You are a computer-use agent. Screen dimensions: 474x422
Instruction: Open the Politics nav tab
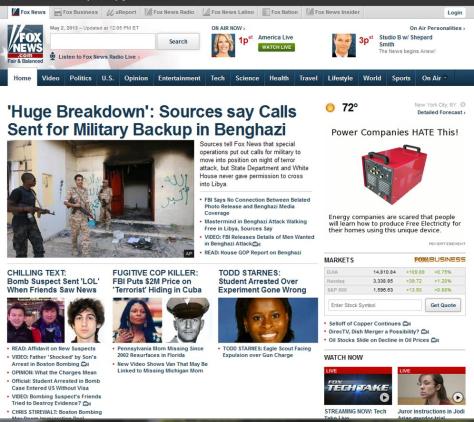tap(80, 78)
